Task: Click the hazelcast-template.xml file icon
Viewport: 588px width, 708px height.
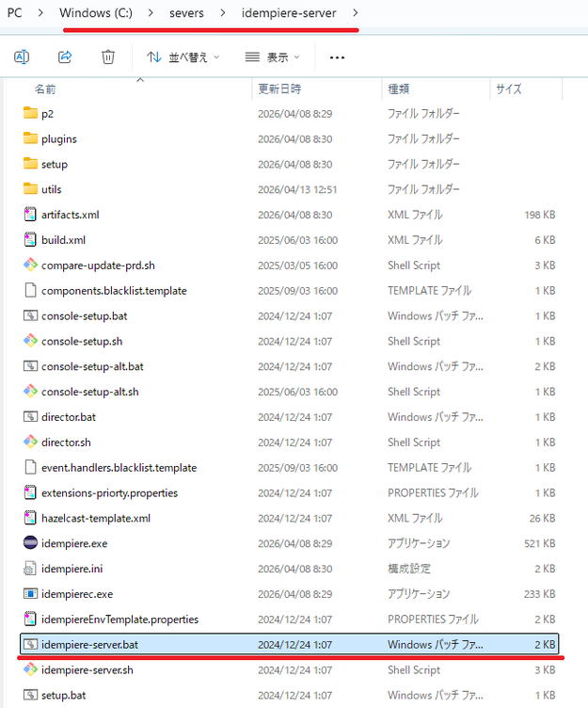Action: point(30,518)
